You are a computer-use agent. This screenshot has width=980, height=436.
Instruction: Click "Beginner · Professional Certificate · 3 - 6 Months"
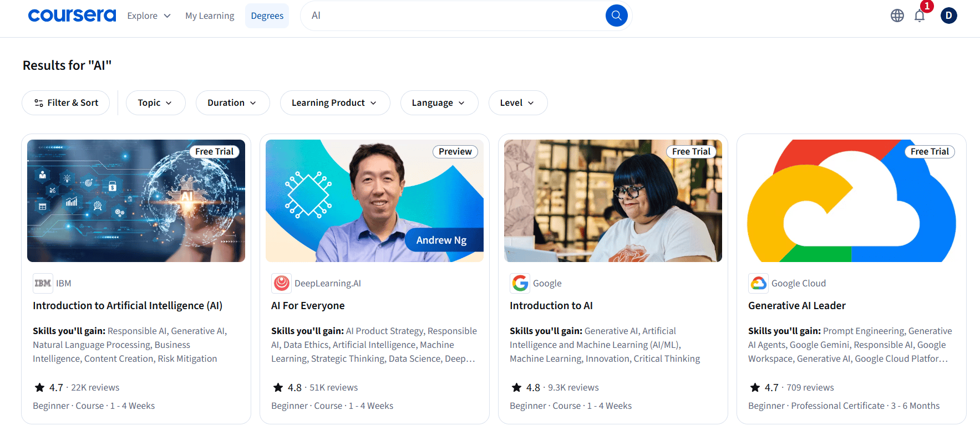(x=844, y=406)
